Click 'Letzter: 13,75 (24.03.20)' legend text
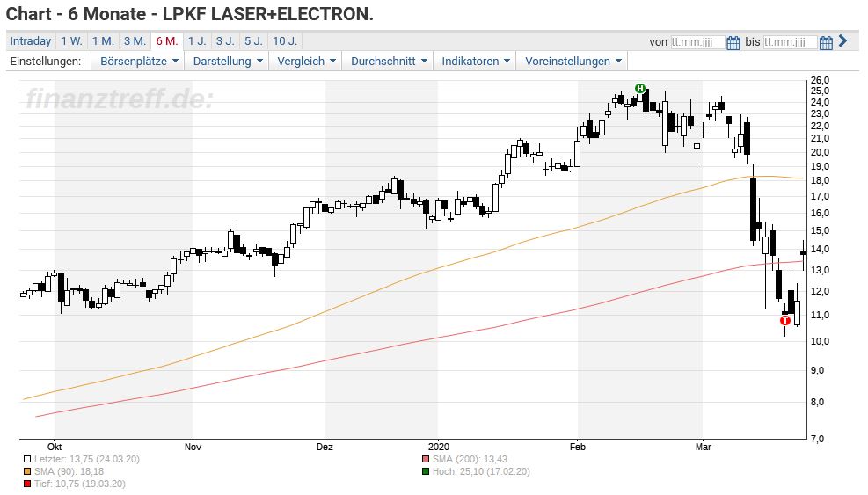The image size is (868, 495). coord(87,459)
